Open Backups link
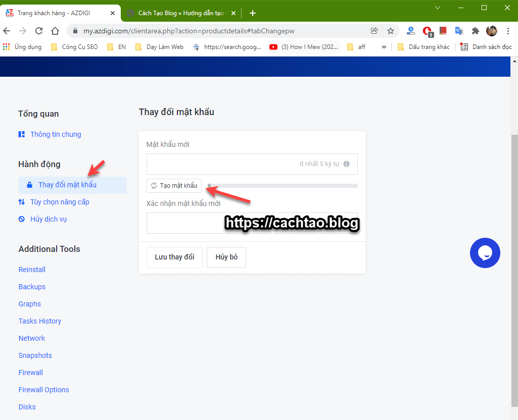Viewport: 518px width, 420px height. click(x=32, y=287)
